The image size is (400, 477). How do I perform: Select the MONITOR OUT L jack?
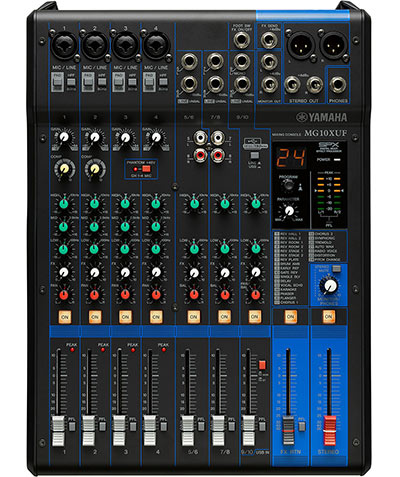[269, 62]
